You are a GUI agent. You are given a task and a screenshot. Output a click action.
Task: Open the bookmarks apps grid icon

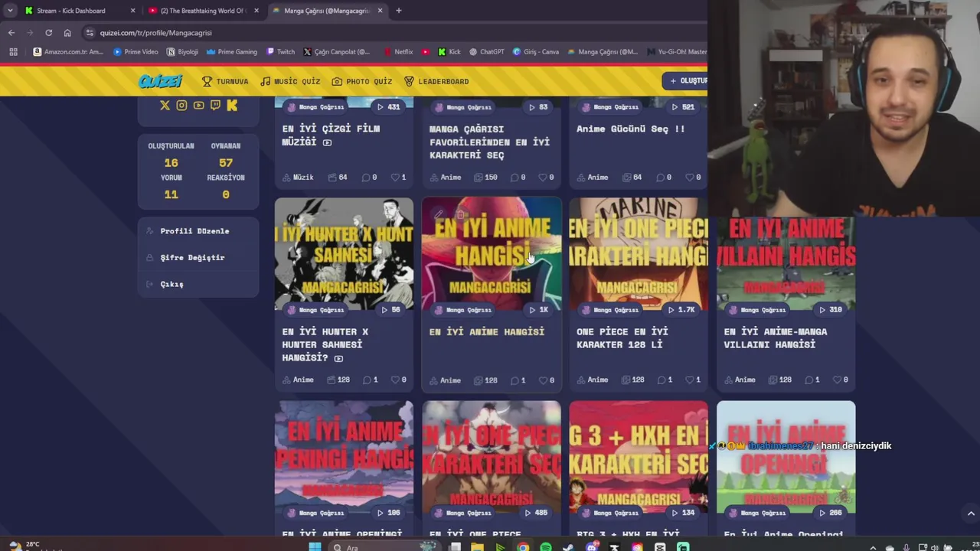tap(13, 52)
